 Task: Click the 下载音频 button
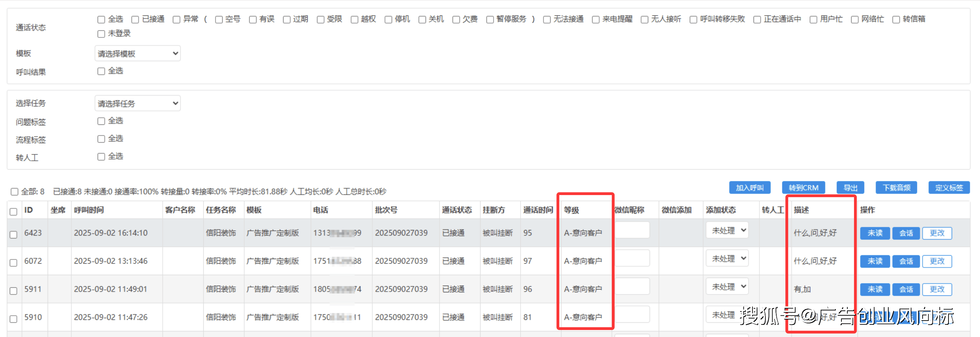click(896, 188)
